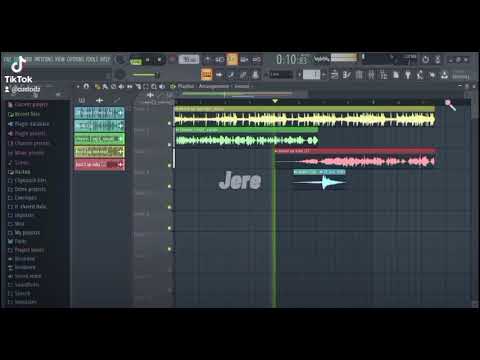Click the transport stop button
This screenshot has height=360, width=480.
[159, 60]
